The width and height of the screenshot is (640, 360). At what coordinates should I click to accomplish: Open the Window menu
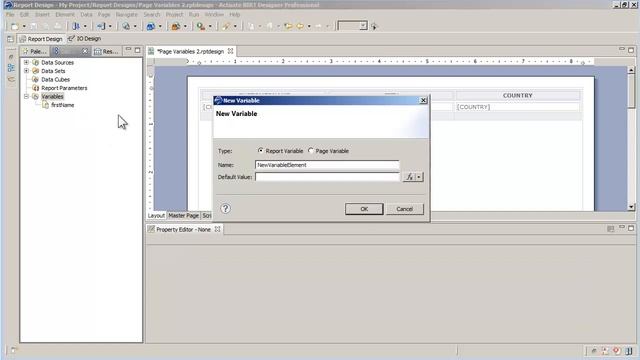point(214,14)
